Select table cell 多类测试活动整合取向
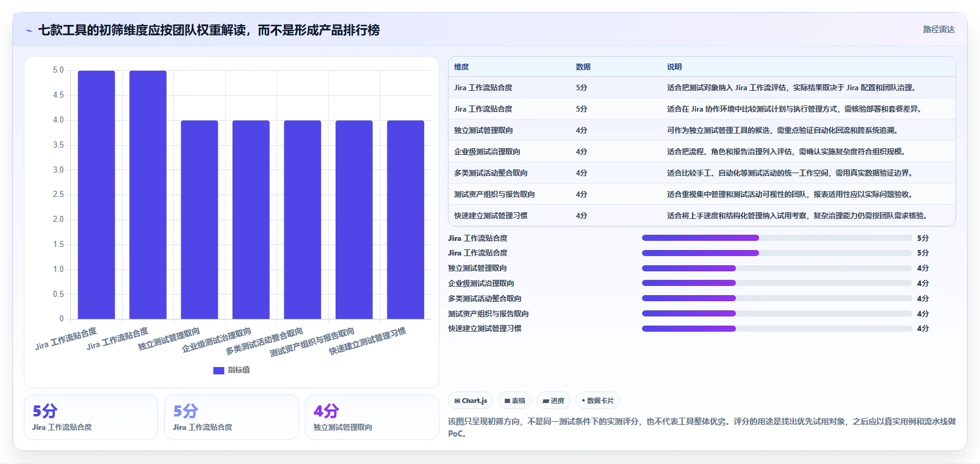Viewport: 980px width, 464px height. [491, 173]
